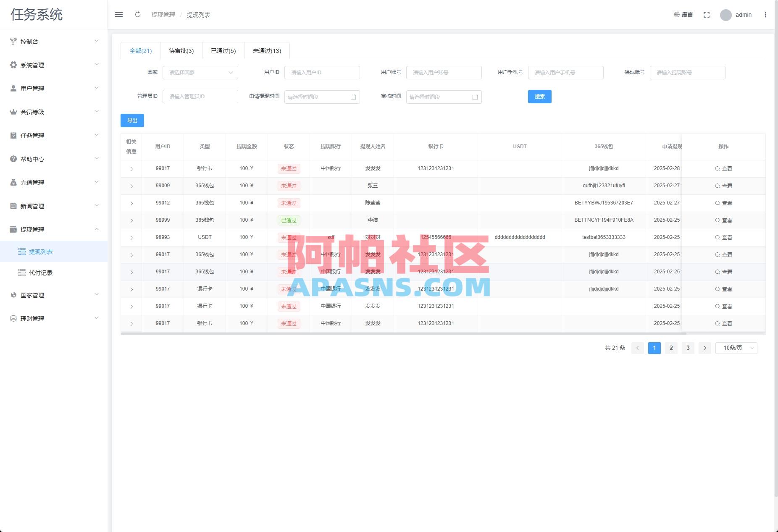Click the 导出 export button
This screenshot has width=778, height=532.
132,121
